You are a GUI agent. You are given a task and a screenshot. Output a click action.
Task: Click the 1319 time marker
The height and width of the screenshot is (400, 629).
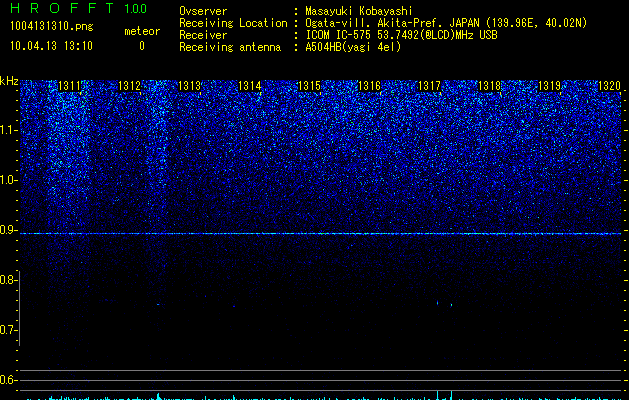pos(549,86)
